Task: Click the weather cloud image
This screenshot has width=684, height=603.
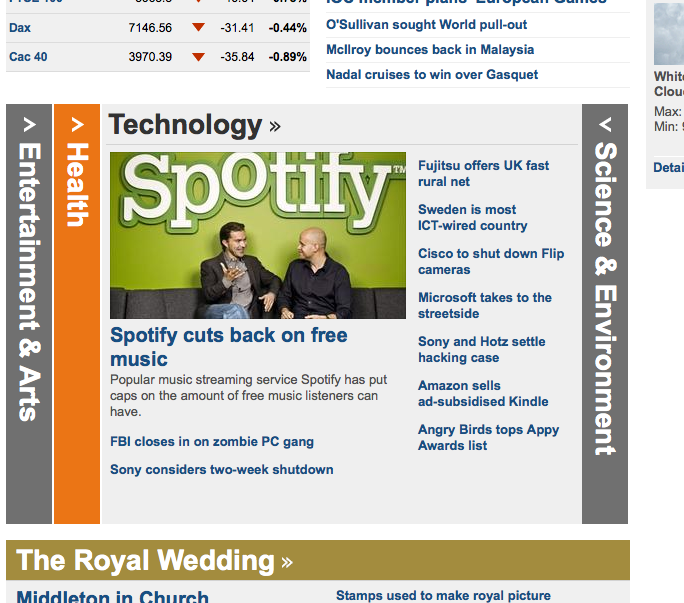Action: pyautogui.click(x=669, y=34)
